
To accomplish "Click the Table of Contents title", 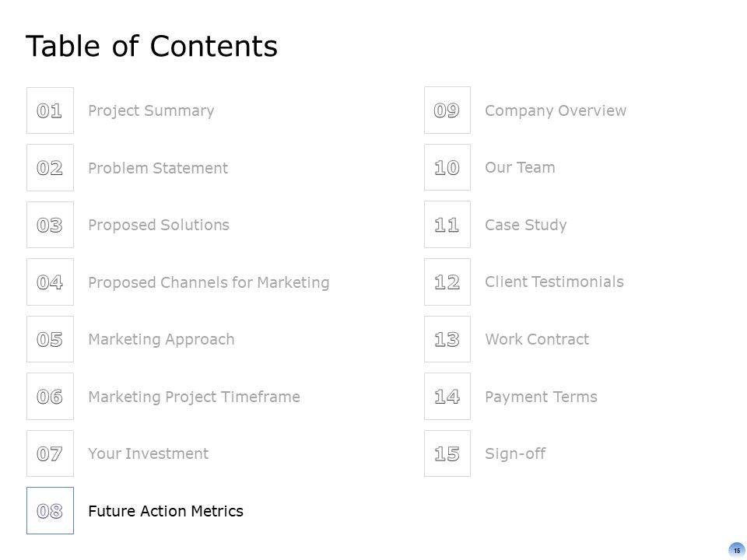I will [x=152, y=47].
